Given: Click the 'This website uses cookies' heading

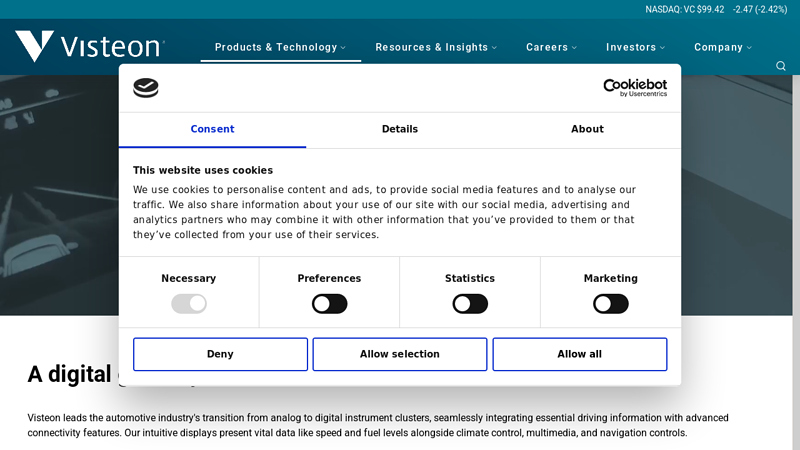Looking at the screenshot, I should pyautogui.click(x=203, y=170).
